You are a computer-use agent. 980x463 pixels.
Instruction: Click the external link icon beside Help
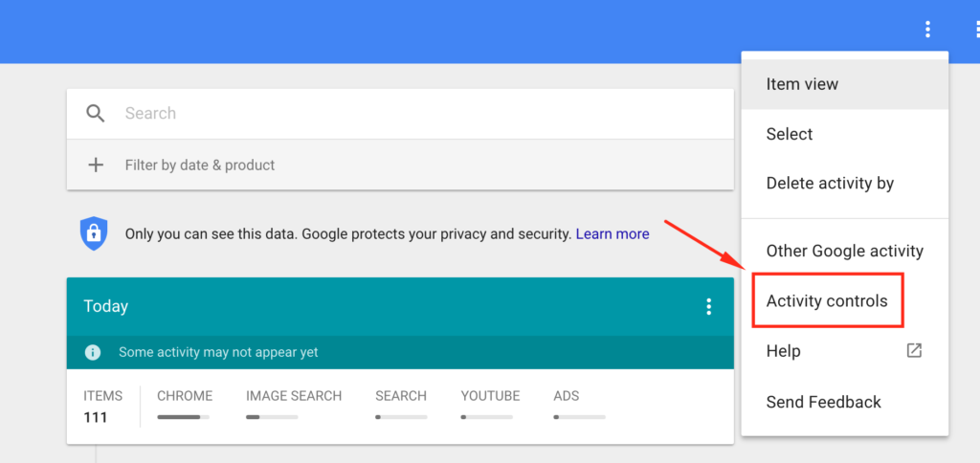click(x=914, y=351)
